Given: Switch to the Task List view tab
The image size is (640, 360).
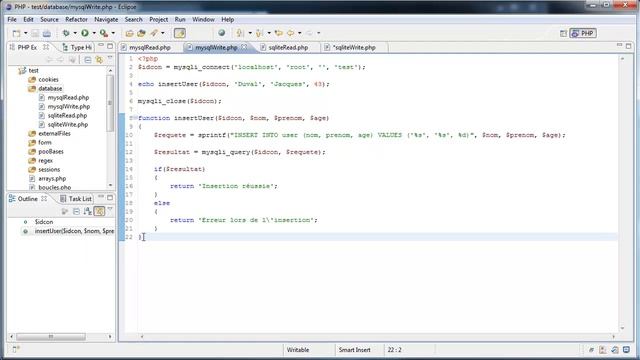Looking at the screenshot, I should (x=76, y=199).
